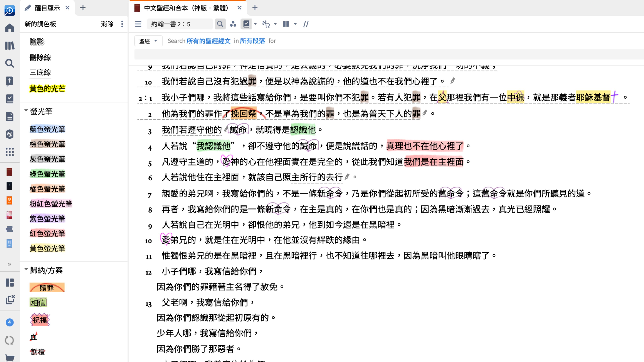Select the 綠色螢光筆 highlighter
Viewport: 644px width, 362px height.
click(47, 174)
